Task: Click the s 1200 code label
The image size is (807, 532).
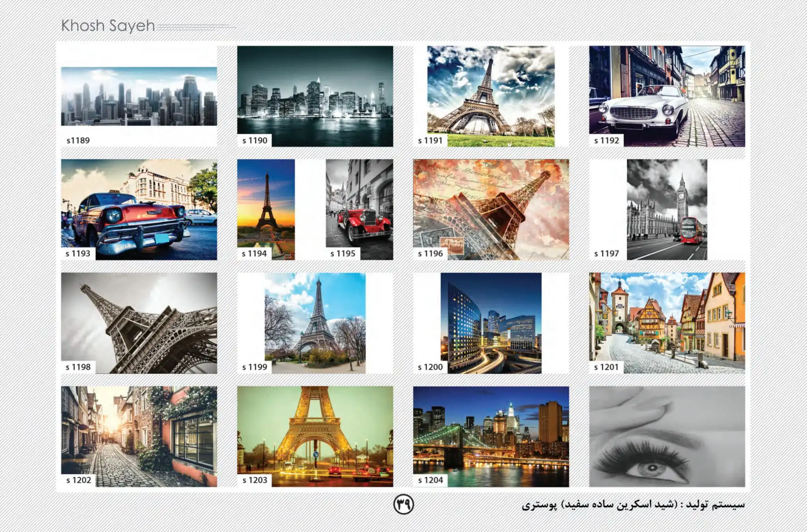Action: (x=430, y=367)
